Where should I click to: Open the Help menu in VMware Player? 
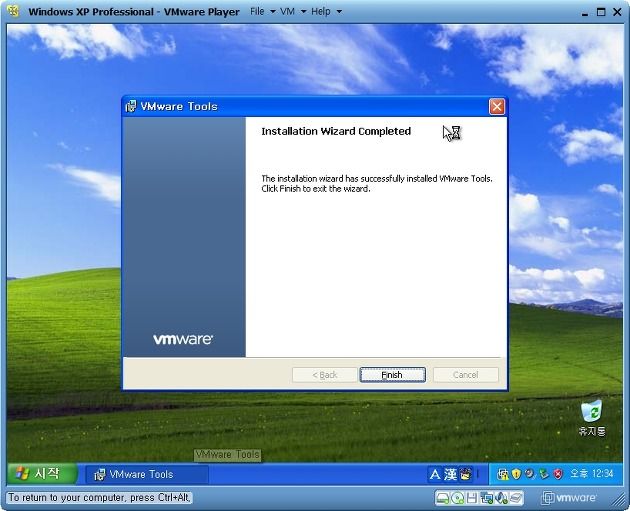click(x=326, y=12)
